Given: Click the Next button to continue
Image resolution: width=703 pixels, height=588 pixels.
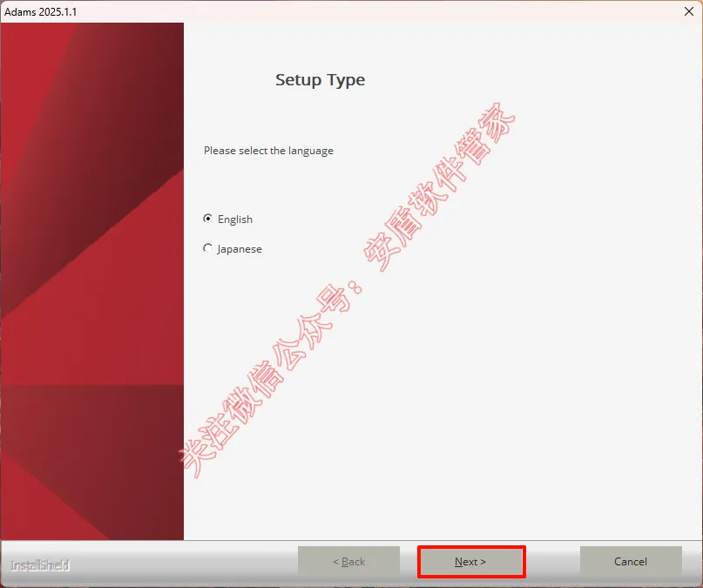Looking at the screenshot, I should (x=470, y=562).
